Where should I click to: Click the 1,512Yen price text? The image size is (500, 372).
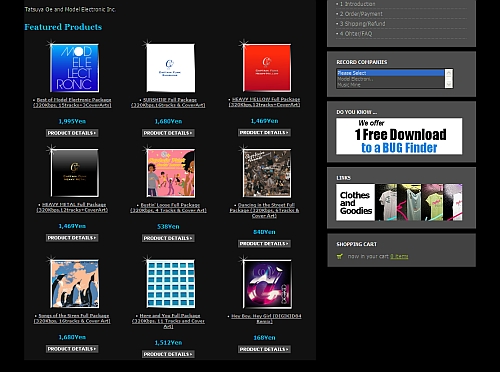(168, 343)
